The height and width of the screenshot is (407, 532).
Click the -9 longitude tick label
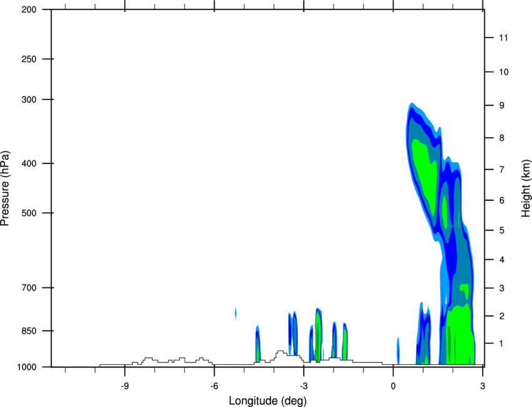click(125, 386)
